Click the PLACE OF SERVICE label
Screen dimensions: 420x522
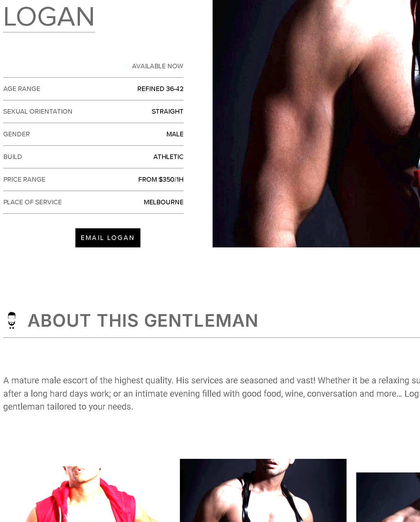[x=33, y=202]
